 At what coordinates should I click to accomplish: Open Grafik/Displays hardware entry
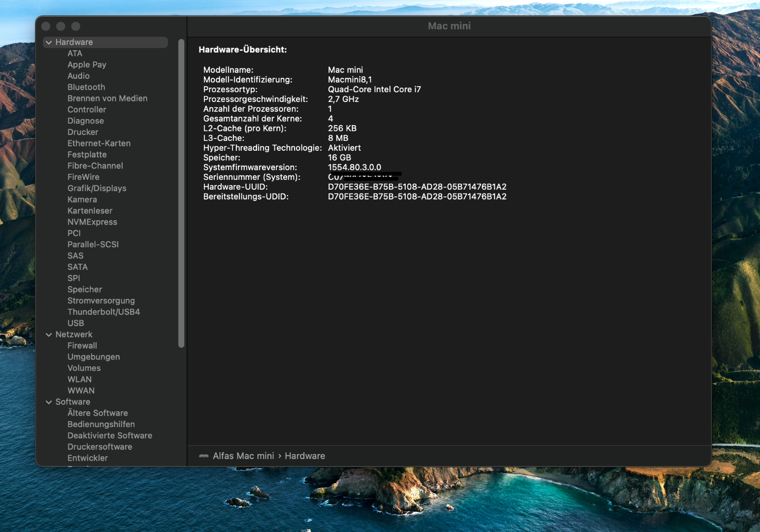pos(97,188)
